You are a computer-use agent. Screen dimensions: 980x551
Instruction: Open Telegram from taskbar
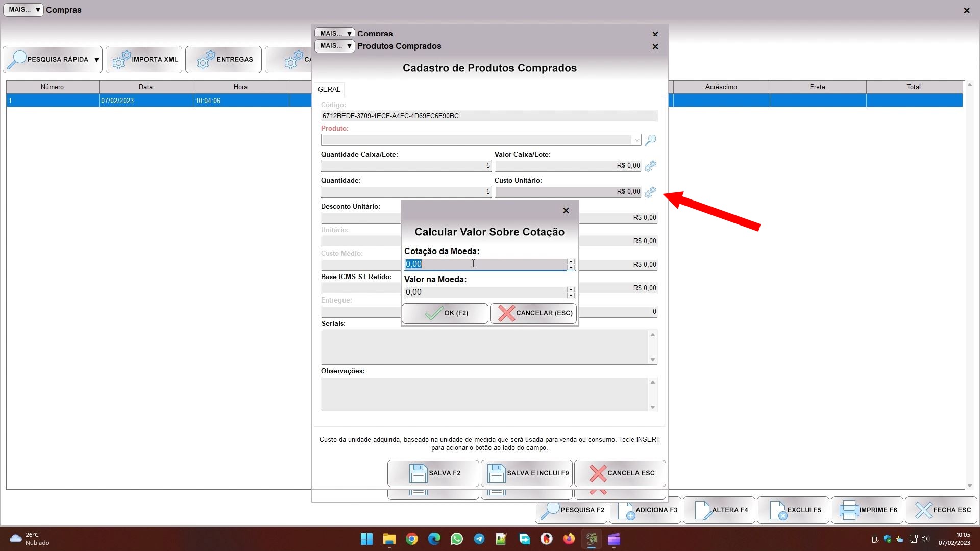coord(479,539)
